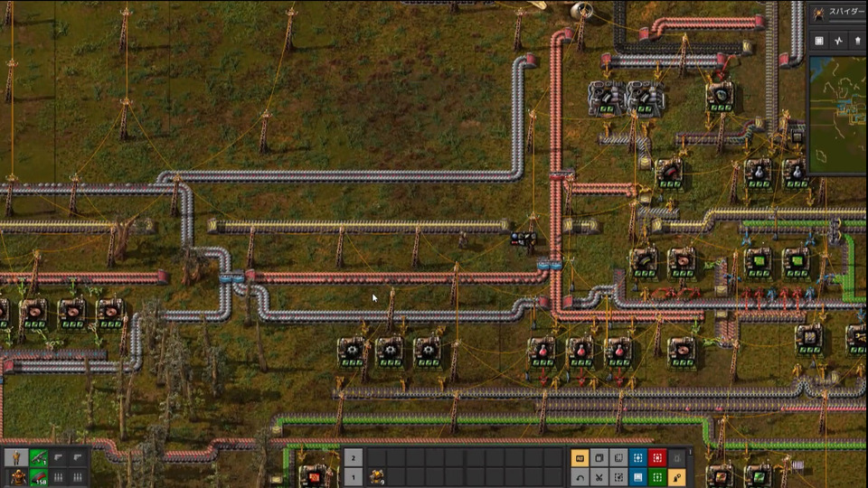Toggle the yellow personal roboport shortcut
The image size is (868, 488).
pos(676,477)
